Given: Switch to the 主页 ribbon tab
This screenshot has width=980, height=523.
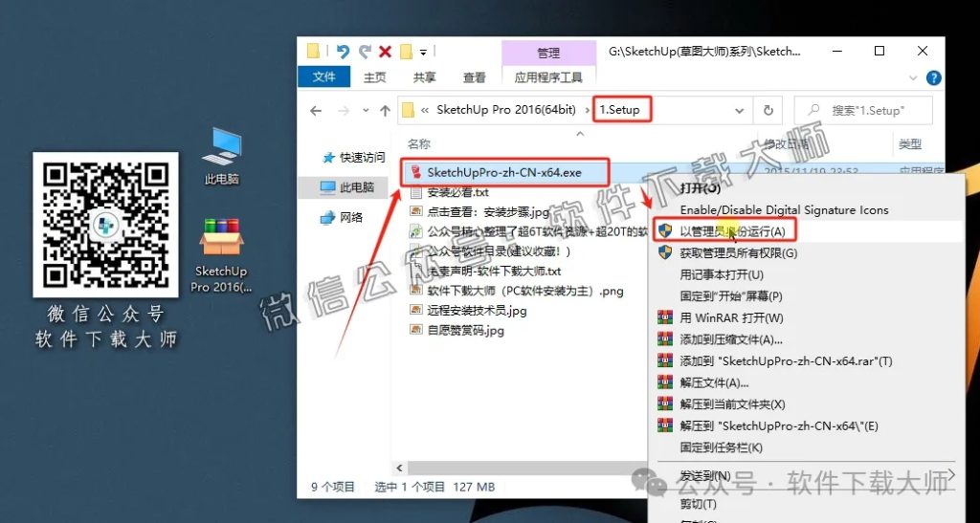Looking at the screenshot, I should tap(375, 77).
